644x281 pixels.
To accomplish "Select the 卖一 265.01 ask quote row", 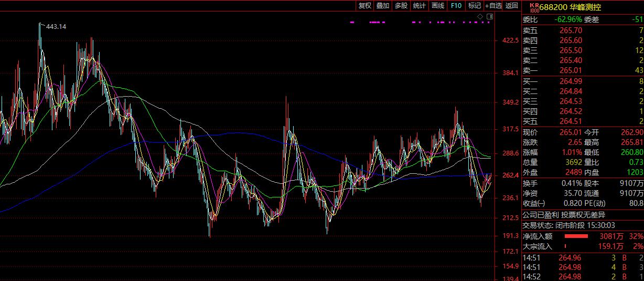I will 583,70.
